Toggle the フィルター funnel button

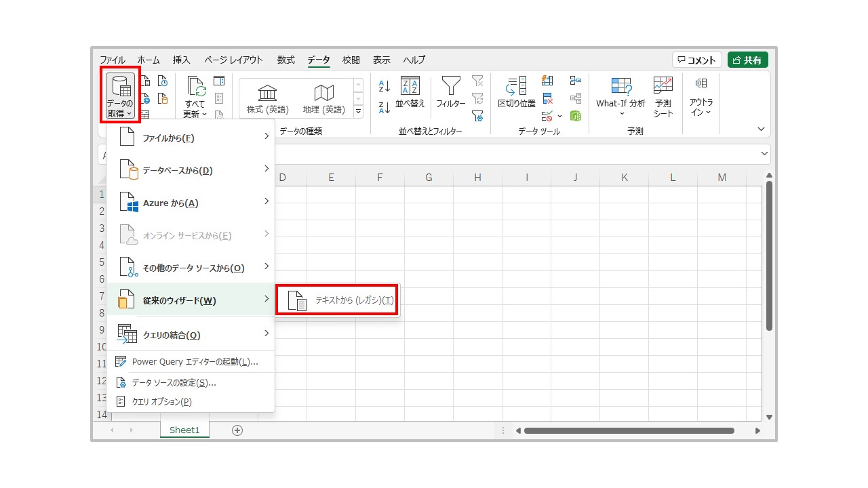pos(451,93)
